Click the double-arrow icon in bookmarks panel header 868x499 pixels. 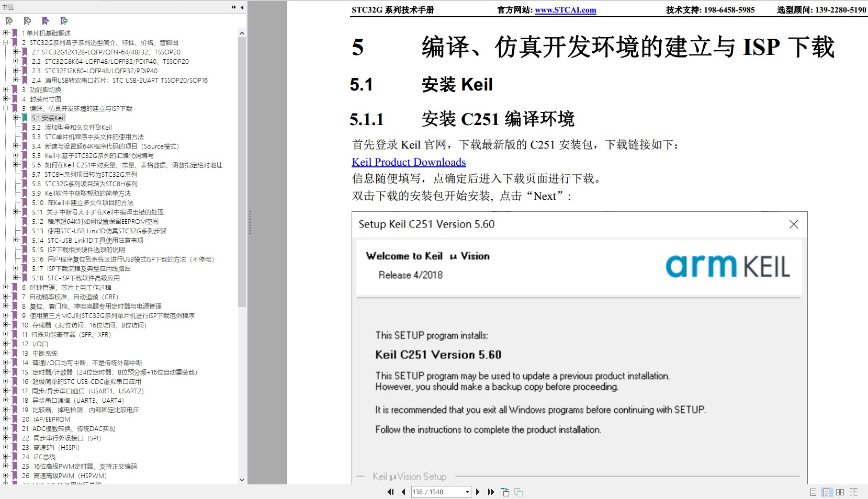[233, 7]
